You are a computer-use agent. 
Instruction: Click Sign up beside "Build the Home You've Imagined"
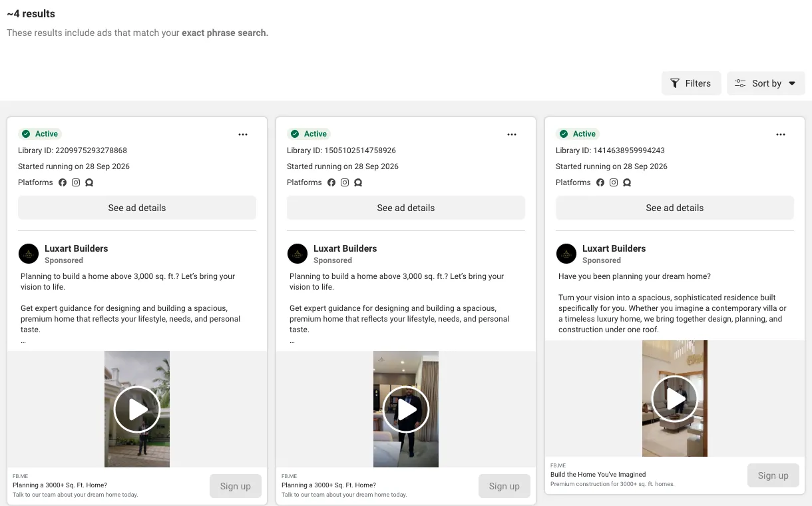pyautogui.click(x=773, y=475)
